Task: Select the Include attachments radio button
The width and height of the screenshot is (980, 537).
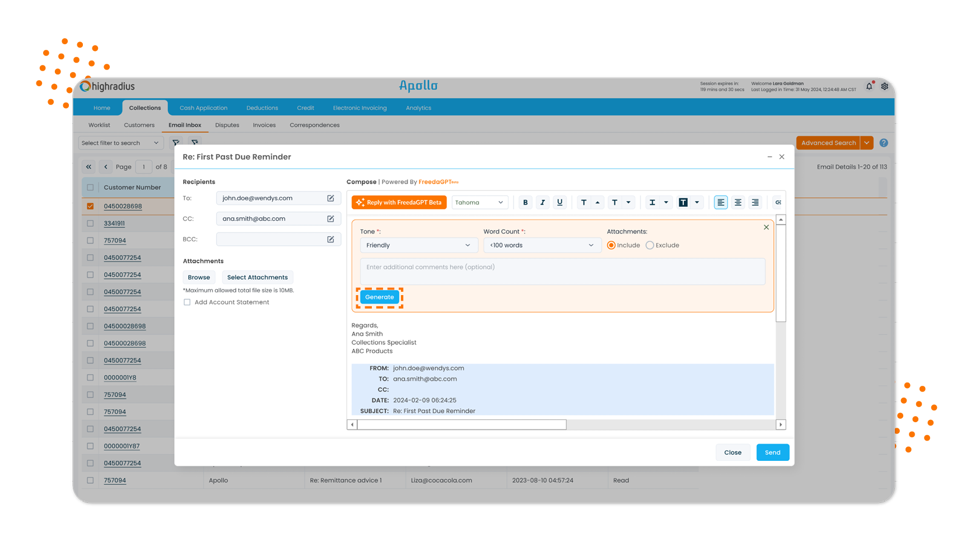Action: coord(611,245)
